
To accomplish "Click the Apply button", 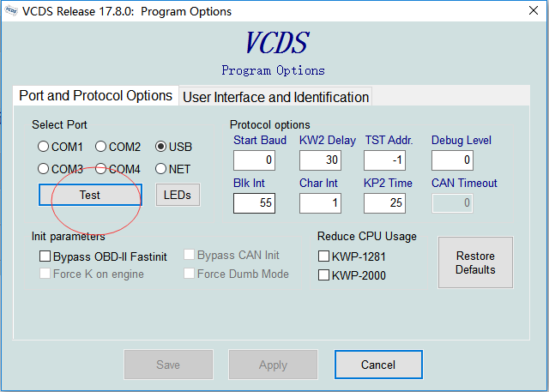I will (x=273, y=365).
